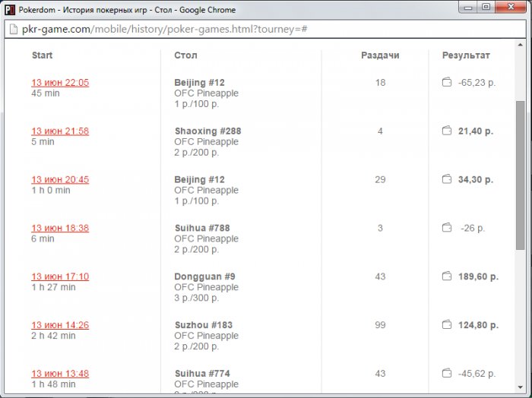Click the wallet icon beside 21,40 р. result

[x=447, y=131]
